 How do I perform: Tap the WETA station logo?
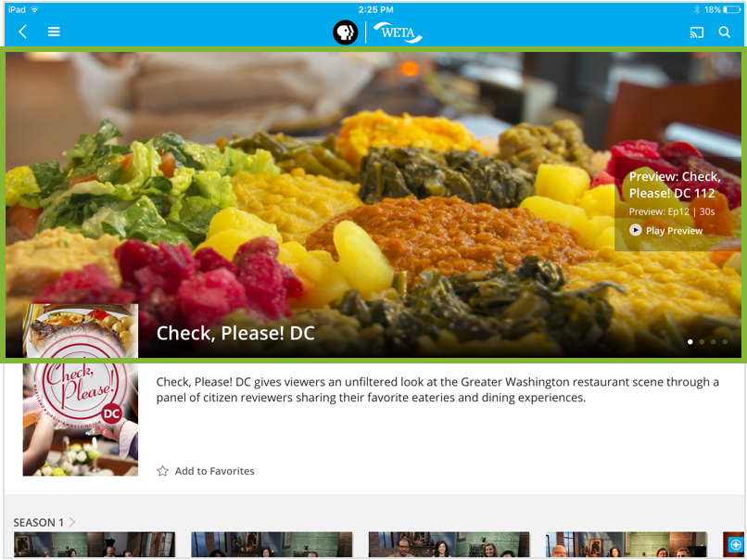pyautogui.click(x=398, y=32)
